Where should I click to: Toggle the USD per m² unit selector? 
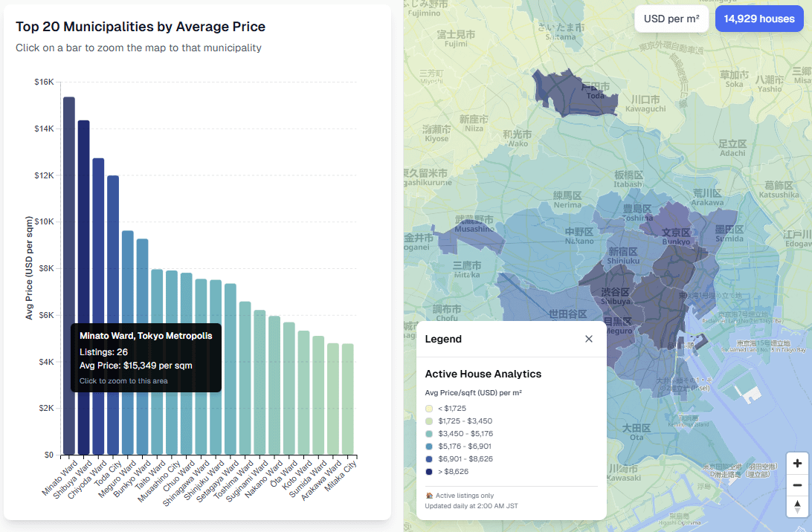(x=671, y=19)
